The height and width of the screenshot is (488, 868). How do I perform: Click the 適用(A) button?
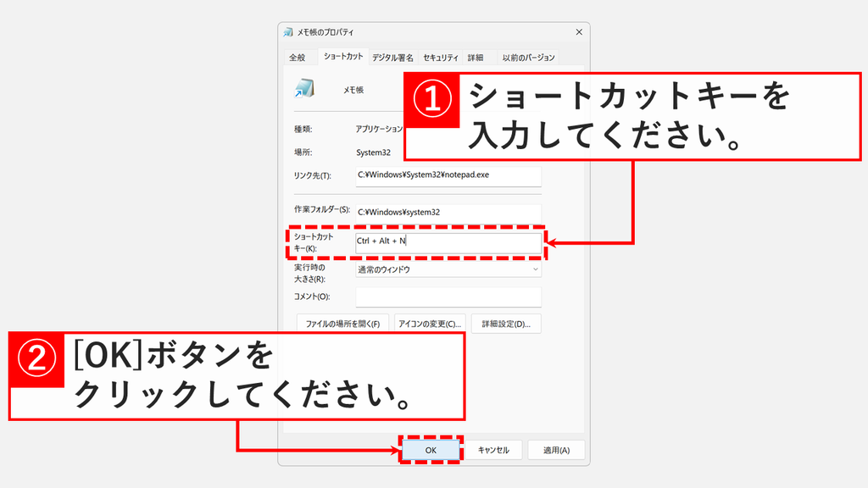click(x=556, y=451)
